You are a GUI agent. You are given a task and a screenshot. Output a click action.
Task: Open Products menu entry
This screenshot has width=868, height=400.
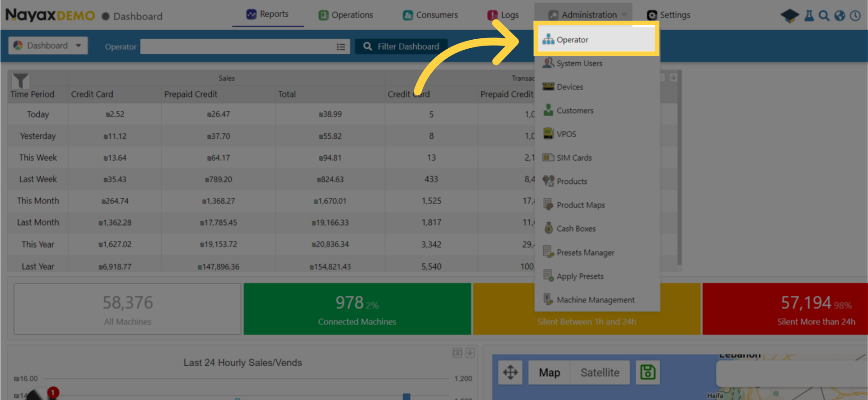(x=596, y=181)
